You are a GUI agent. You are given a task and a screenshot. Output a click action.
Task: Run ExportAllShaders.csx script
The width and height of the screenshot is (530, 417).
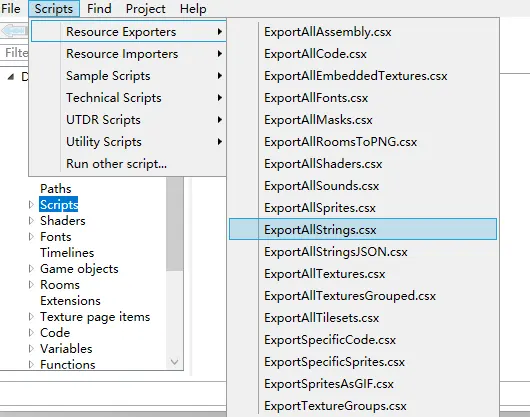(363, 164)
